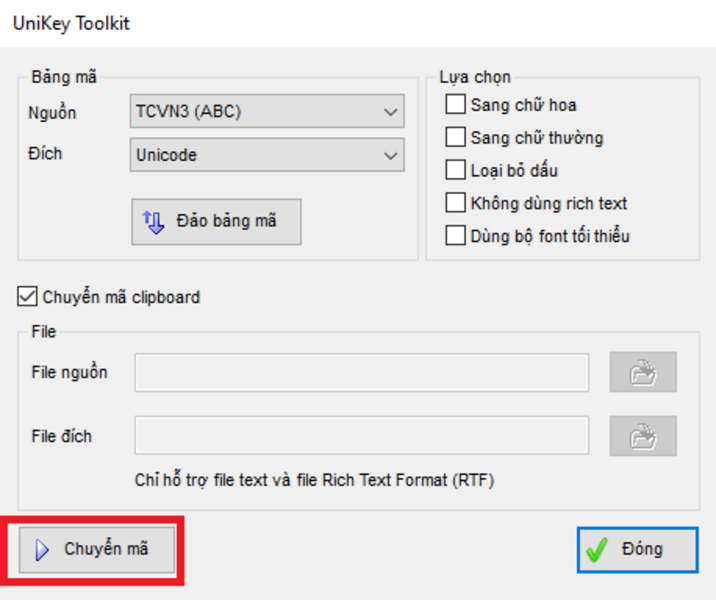This screenshot has height=600, width=716.
Task: Click the File đích text field
Action: (361, 436)
